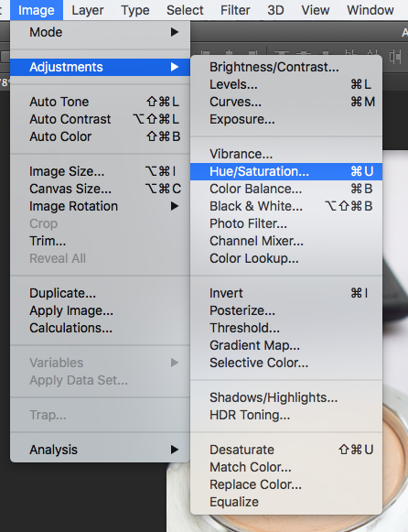Click Image Size command
Viewport: 408px width, 532px height.
[100, 171]
